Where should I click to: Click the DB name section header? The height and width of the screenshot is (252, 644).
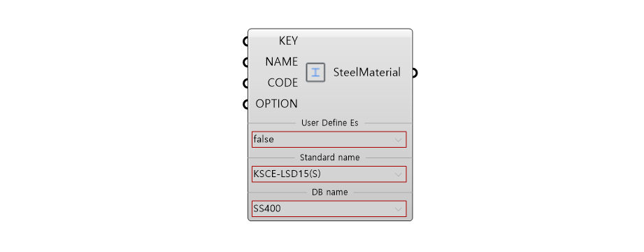click(x=330, y=192)
